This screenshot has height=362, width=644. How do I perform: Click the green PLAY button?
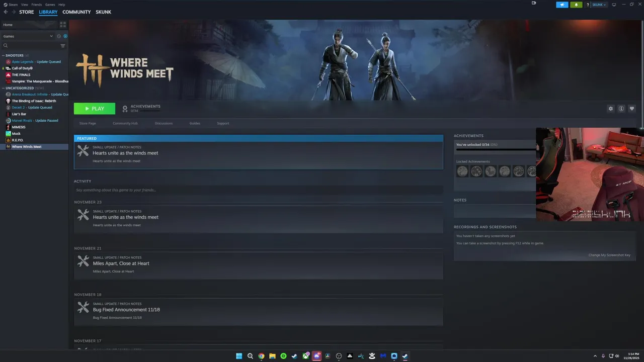point(95,109)
